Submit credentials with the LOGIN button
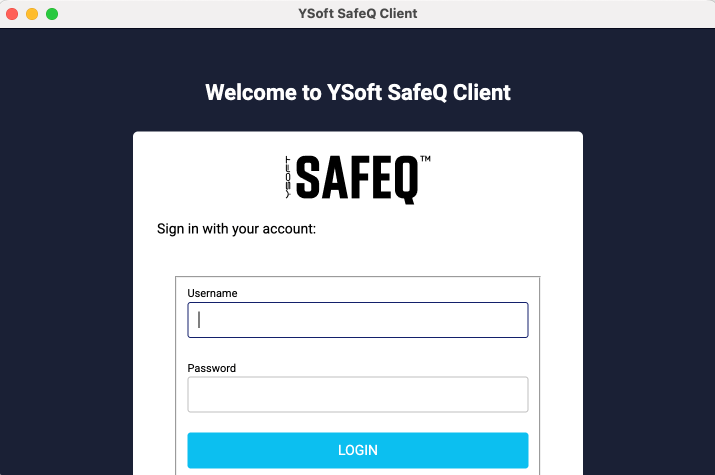This screenshot has width=715, height=475. pyautogui.click(x=358, y=450)
